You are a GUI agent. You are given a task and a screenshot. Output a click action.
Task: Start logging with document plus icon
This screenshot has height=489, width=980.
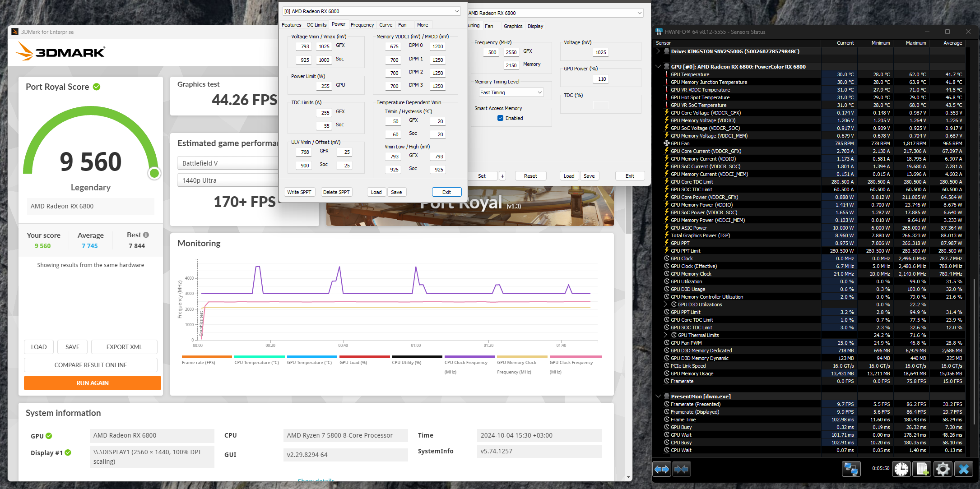coord(922,469)
